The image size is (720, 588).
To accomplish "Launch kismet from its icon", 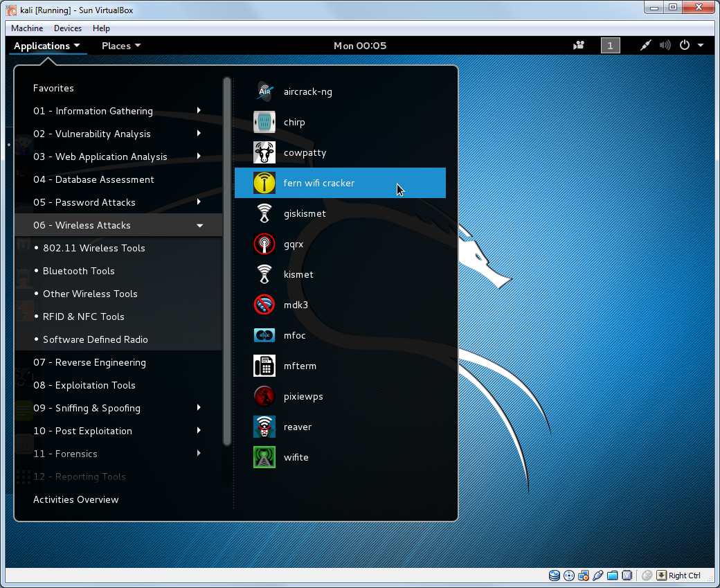I will click(264, 274).
